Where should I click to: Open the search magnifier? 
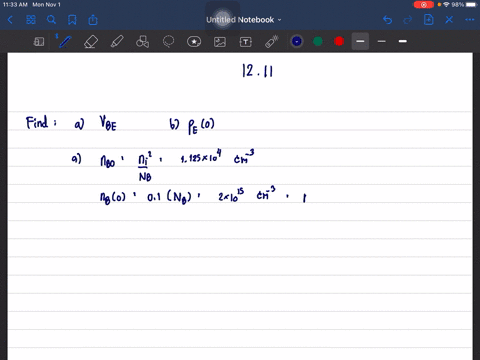51,20
